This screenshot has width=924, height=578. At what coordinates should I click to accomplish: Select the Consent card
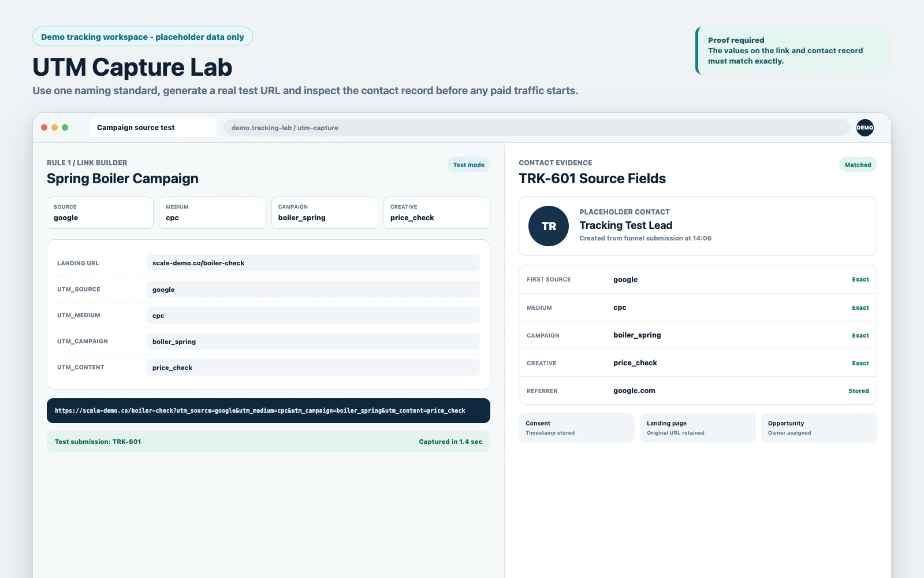click(576, 428)
